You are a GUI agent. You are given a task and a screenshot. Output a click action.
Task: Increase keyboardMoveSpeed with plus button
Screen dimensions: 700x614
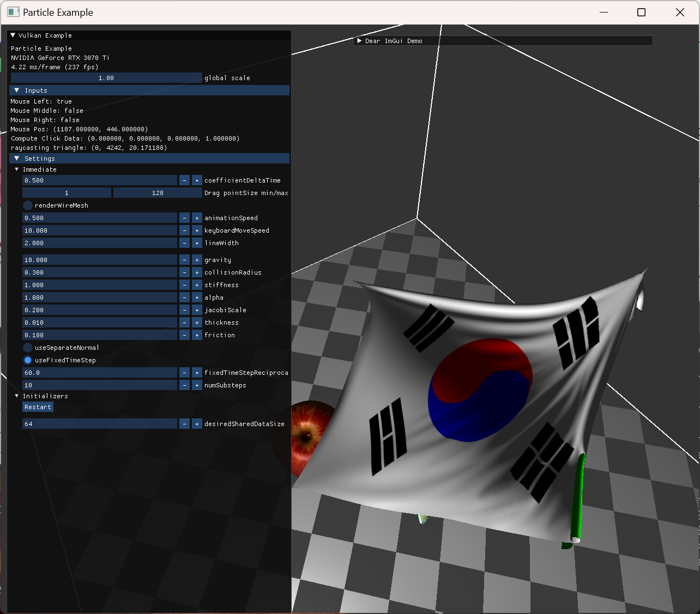(x=197, y=230)
